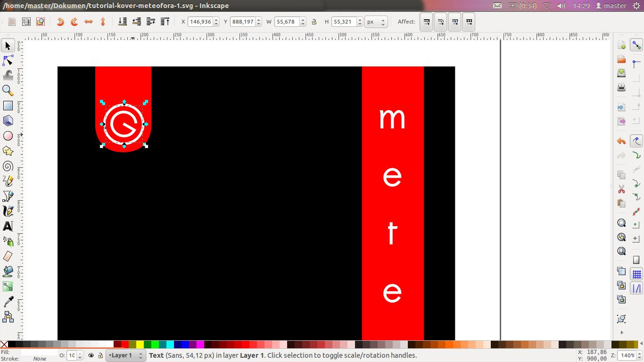Screen dimensions: 644x362
Task: Decrease the H height spinner
Action: pyautogui.click(x=360, y=24)
